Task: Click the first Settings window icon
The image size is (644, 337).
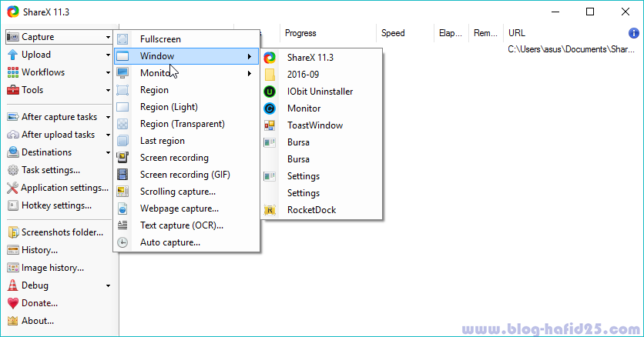Action: 270,176
